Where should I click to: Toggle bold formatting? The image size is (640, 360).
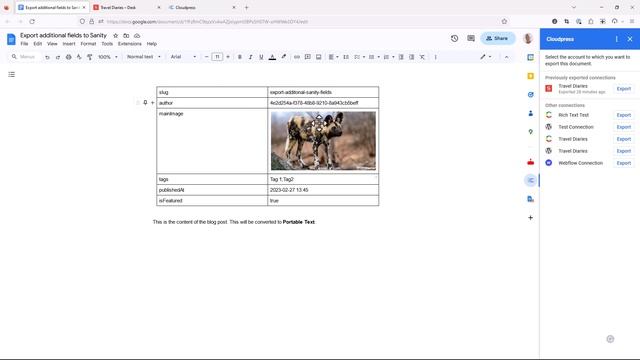tap(240, 57)
